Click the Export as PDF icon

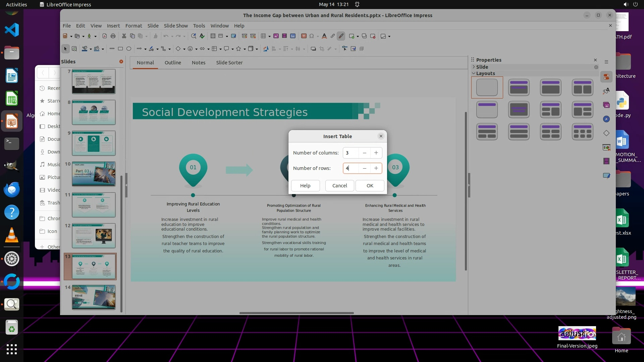pyautogui.click(x=104, y=36)
